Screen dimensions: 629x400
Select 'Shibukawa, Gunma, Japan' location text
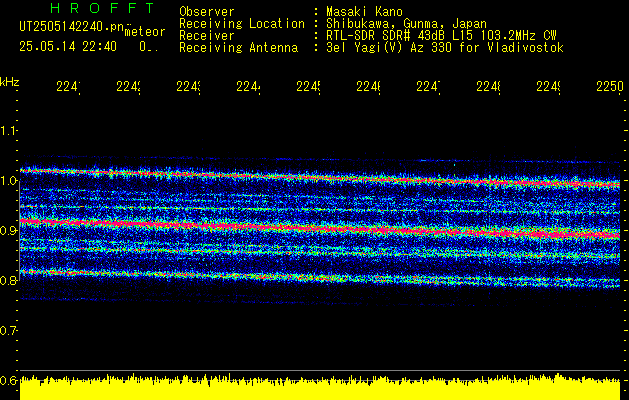pyautogui.click(x=406, y=24)
